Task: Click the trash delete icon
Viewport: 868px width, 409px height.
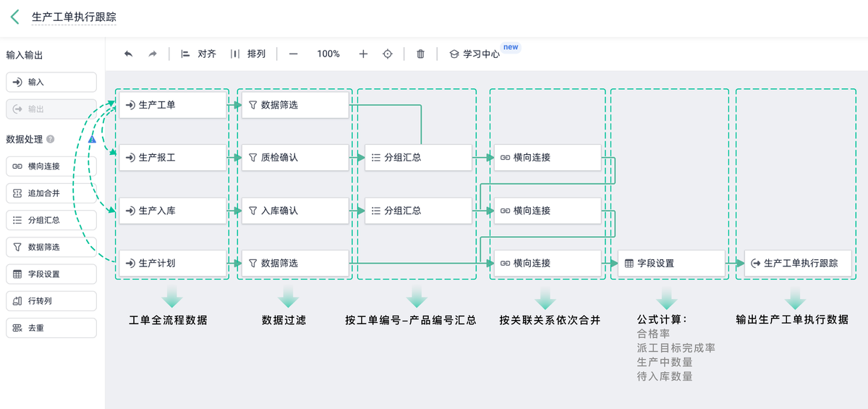Action: [x=420, y=54]
